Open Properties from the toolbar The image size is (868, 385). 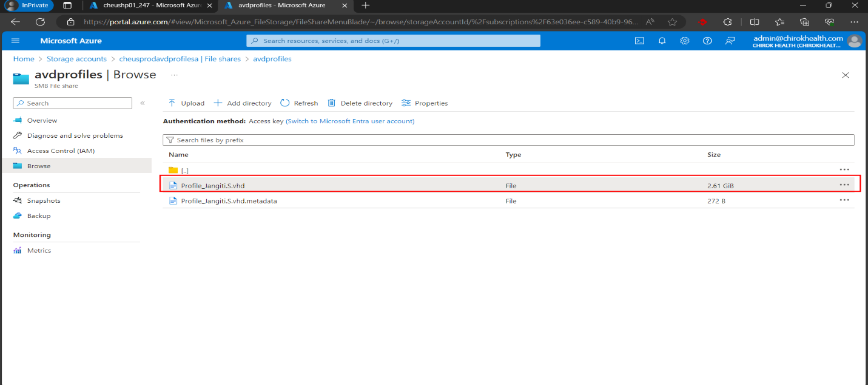(x=425, y=103)
